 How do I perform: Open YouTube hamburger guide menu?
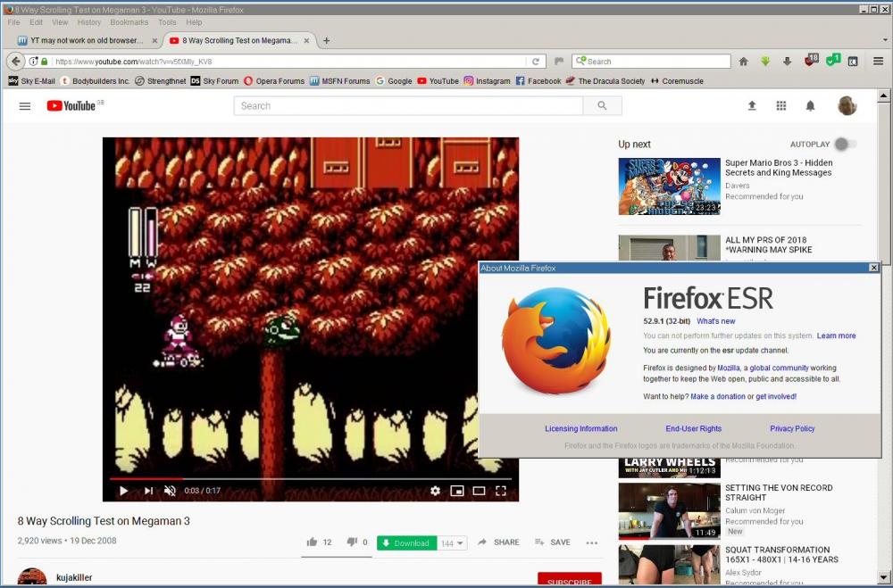click(25, 106)
